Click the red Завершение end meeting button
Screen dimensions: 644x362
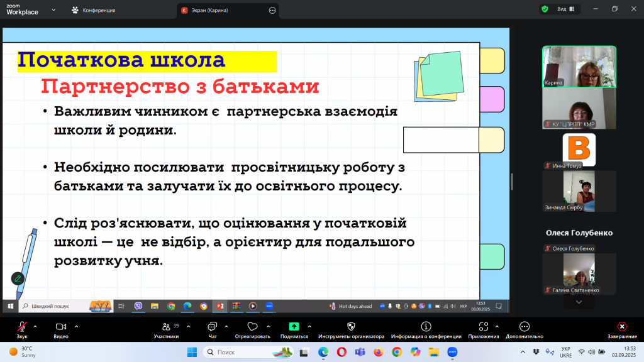[x=621, y=327]
